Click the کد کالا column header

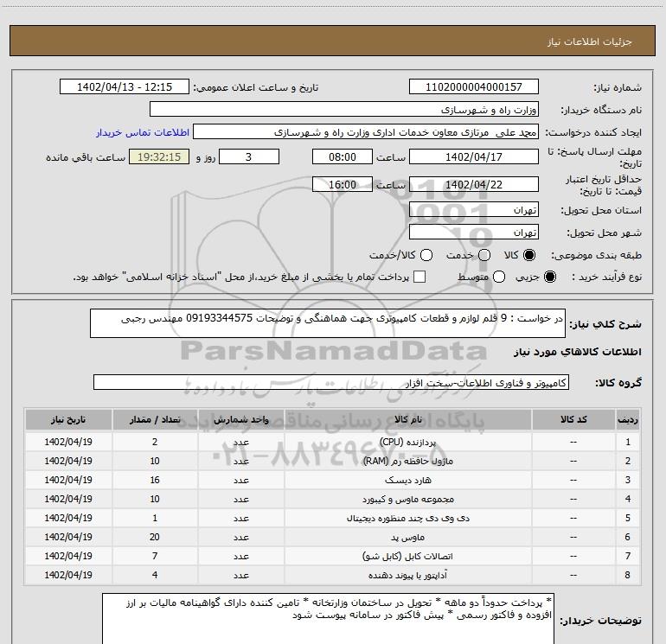click(x=573, y=419)
